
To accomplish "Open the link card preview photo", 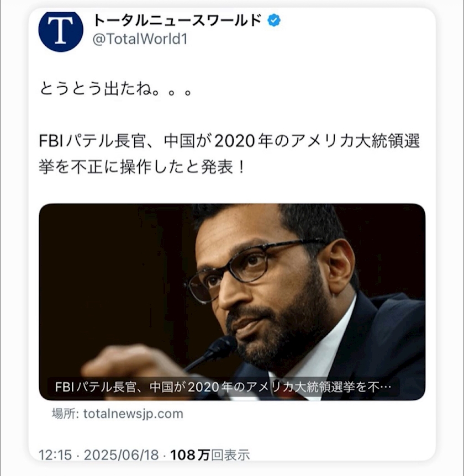I will pos(232,302).
